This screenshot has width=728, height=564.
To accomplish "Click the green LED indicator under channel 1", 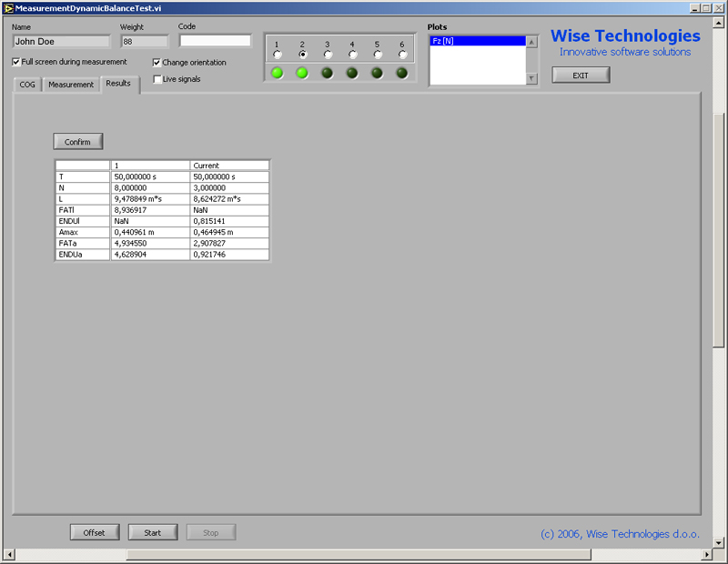I will (278, 73).
